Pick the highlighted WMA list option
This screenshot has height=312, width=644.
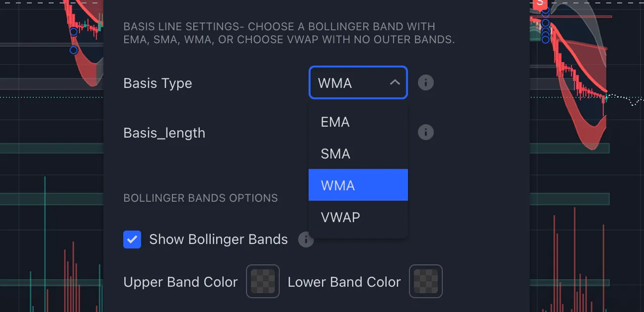click(358, 185)
